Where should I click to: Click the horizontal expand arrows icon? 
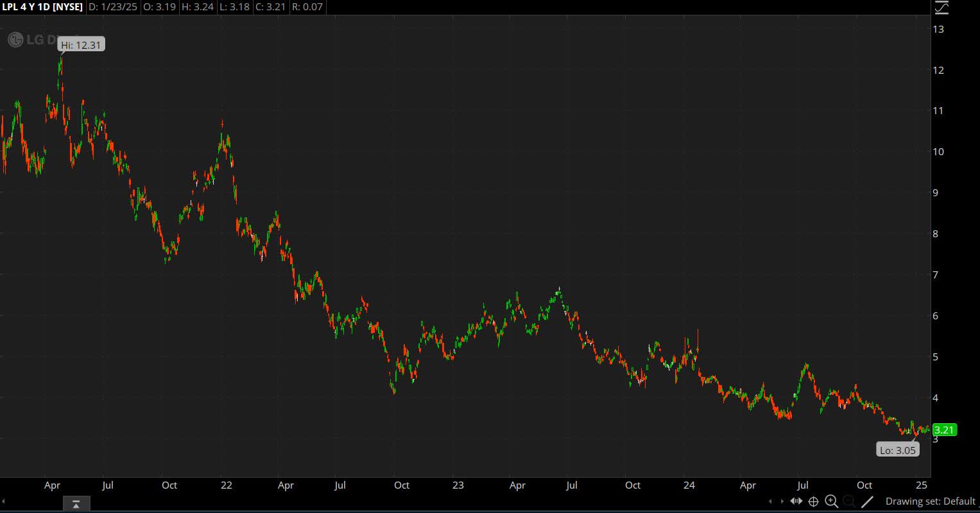(x=796, y=501)
